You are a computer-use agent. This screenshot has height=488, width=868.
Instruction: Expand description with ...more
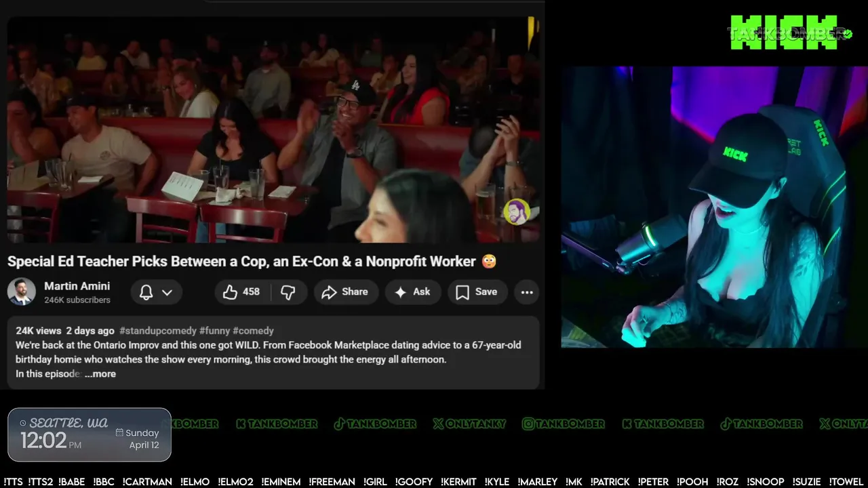(100, 374)
